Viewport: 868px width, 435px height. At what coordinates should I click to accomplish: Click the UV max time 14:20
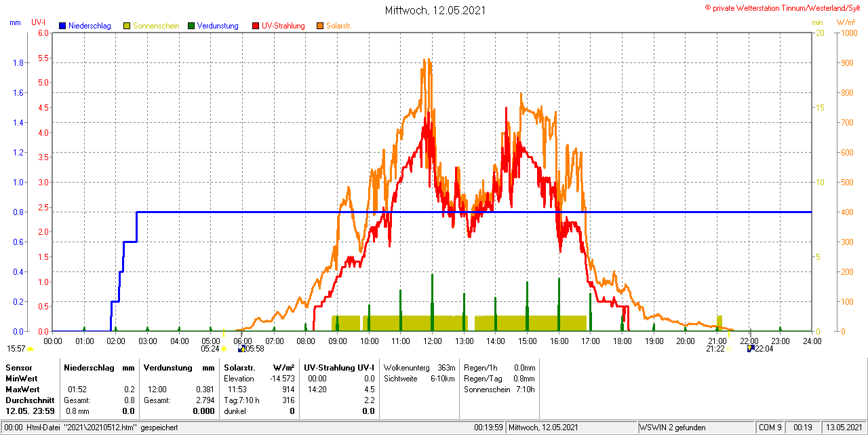[317, 390]
